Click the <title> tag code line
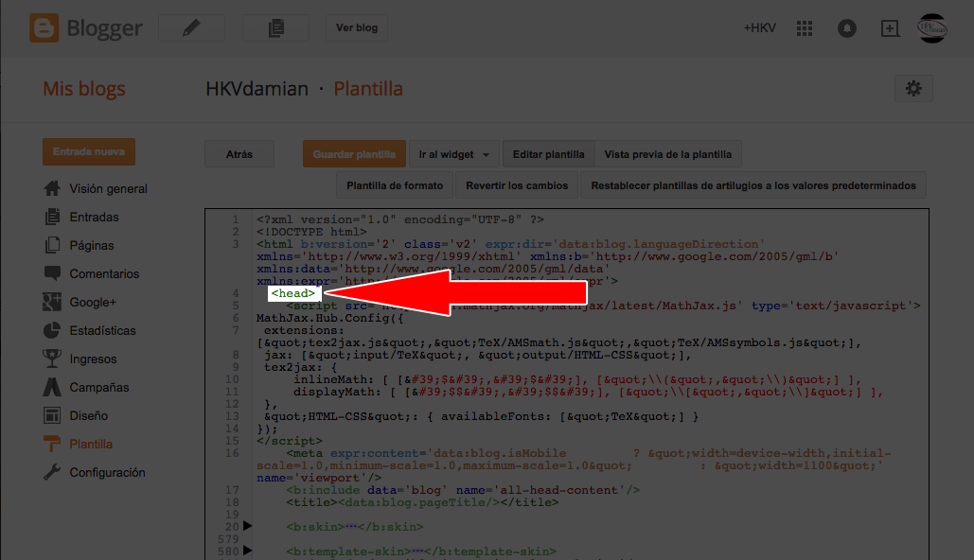Screen dimensions: 974x560 click(x=422, y=502)
